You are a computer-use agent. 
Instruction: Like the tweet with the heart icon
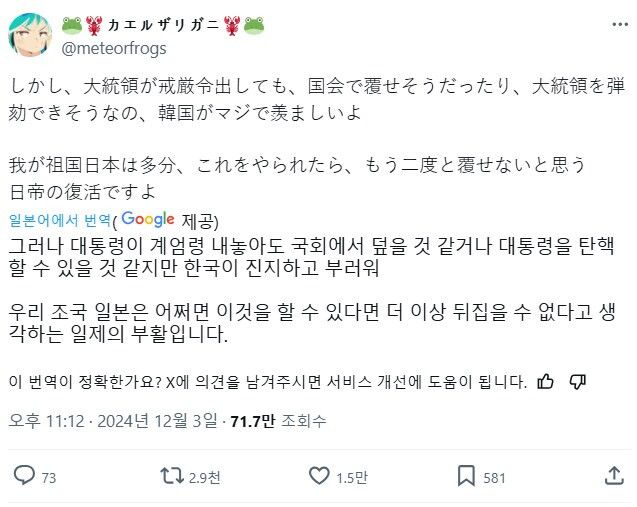coord(319,477)
